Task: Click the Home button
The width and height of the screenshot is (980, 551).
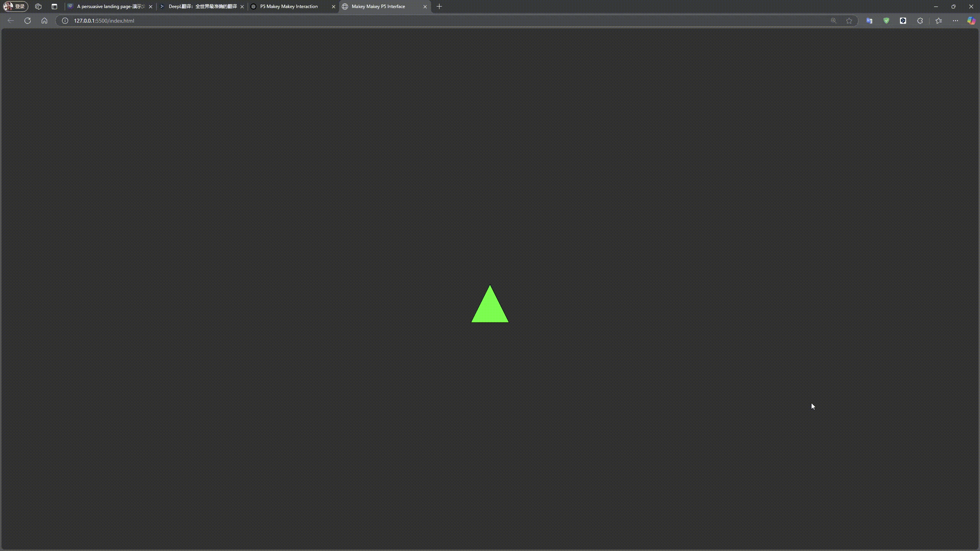Action: [x=44, y=21]
